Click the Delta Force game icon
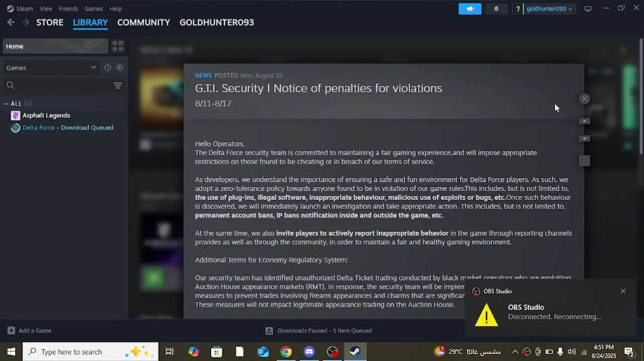Image resolution: width=644 pixels, height=361 pixels. point(16,127)
